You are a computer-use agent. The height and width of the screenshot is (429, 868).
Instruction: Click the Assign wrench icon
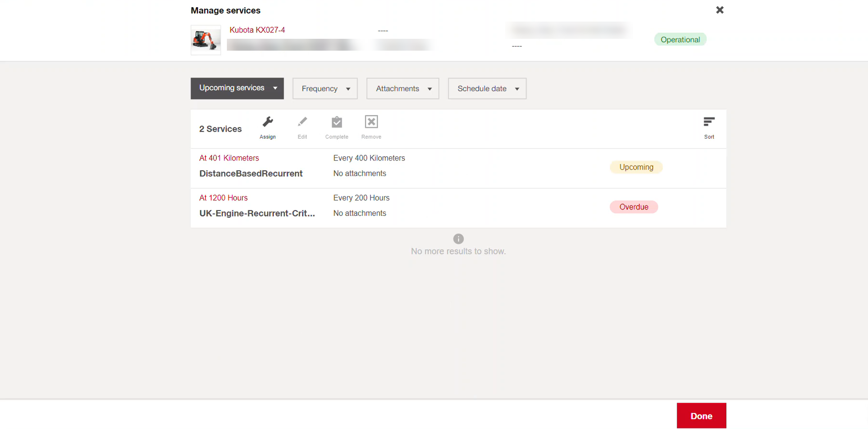click(268, 123)
